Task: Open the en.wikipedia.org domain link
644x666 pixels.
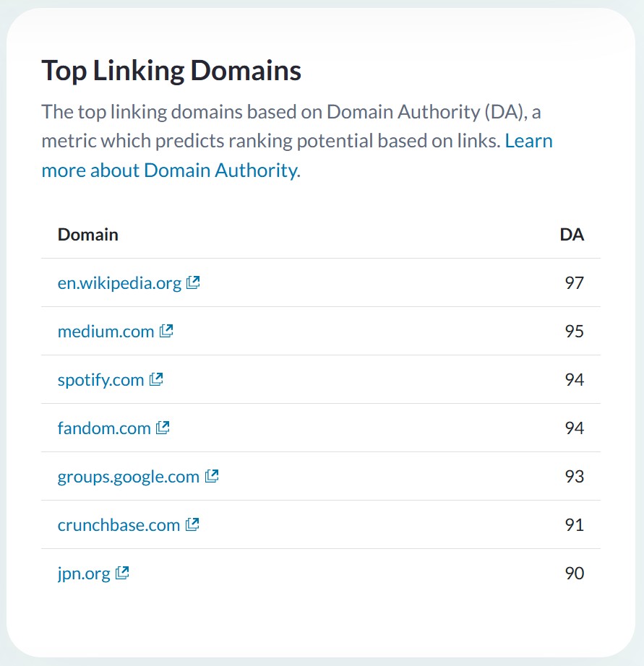Action: click(x=119, y=283)
